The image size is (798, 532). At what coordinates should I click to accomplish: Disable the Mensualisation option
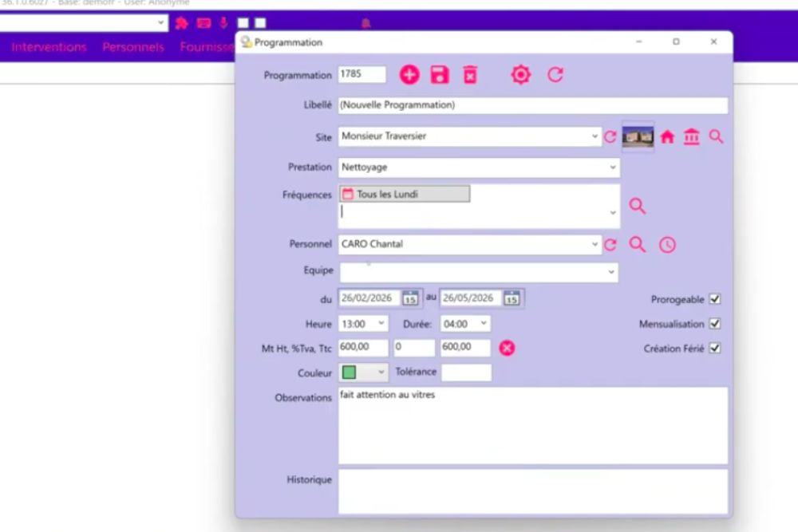click(714, 323)
